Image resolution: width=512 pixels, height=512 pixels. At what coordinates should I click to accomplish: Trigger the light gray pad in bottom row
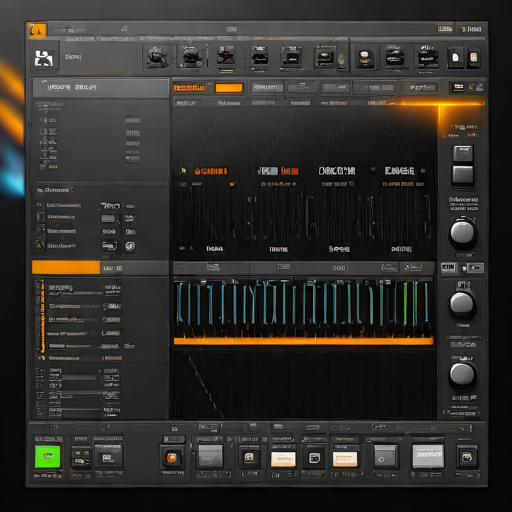click(428, 456)
